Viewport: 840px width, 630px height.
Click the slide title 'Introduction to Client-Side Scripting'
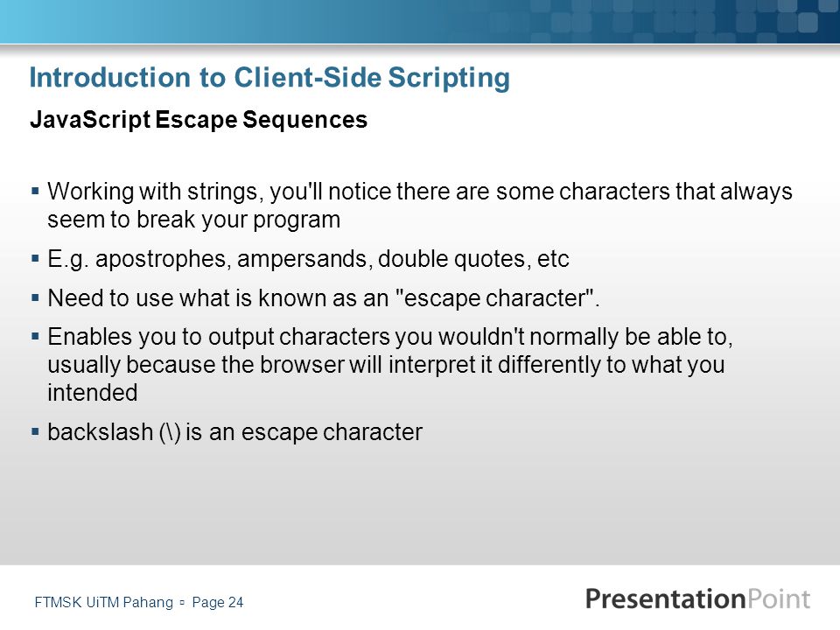pos(269,78)
